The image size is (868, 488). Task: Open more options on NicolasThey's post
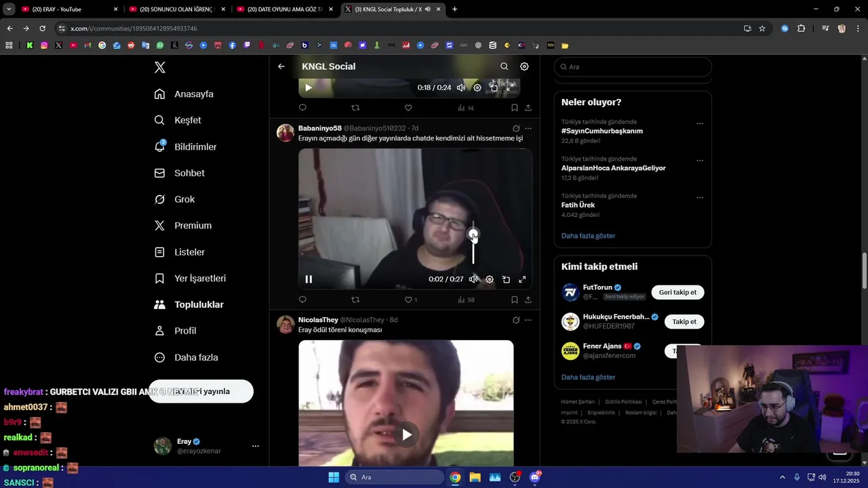(x=528, y=320)
